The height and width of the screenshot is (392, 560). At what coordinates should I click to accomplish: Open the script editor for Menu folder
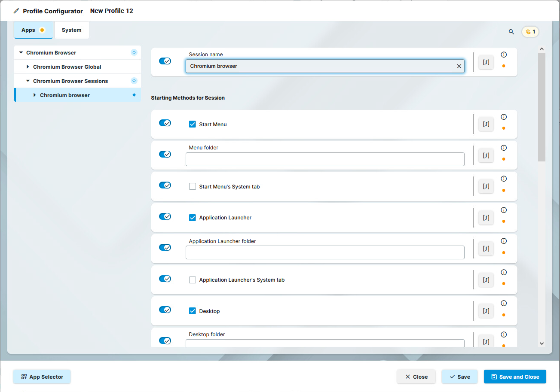[x=486, y=155]
